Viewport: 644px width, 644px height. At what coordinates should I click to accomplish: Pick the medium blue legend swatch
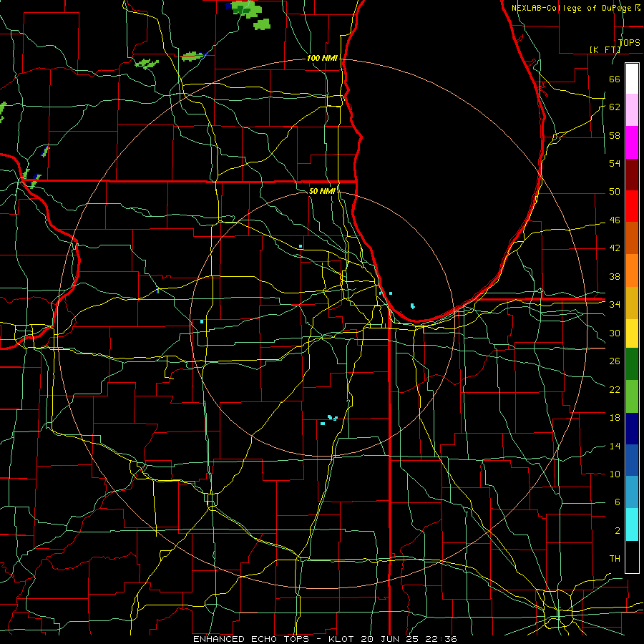(x=632, y=460)
